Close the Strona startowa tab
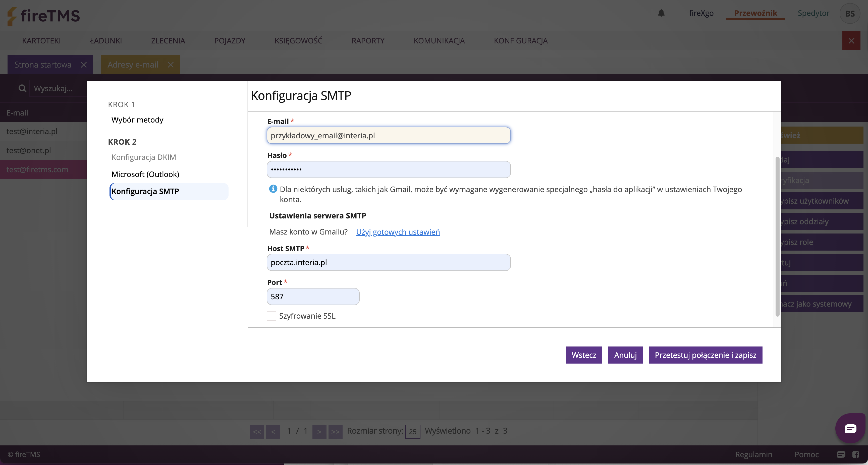 tap(84, 65)
